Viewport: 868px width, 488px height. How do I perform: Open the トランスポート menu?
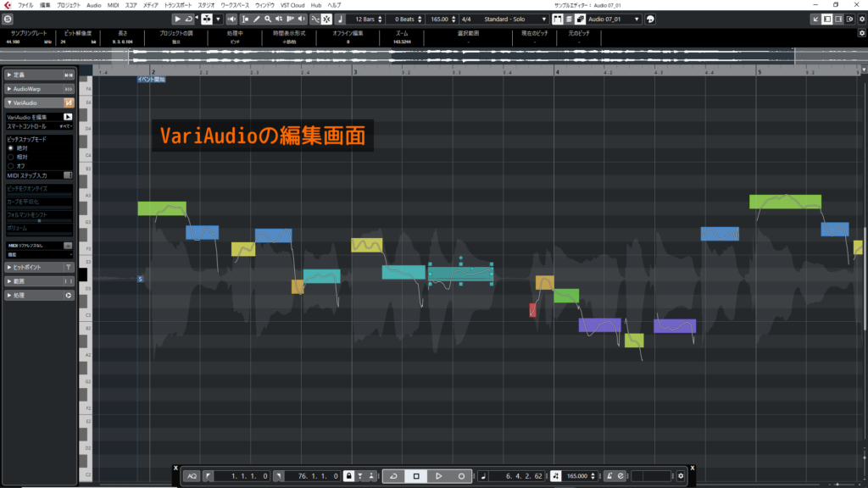pos(178,5)
